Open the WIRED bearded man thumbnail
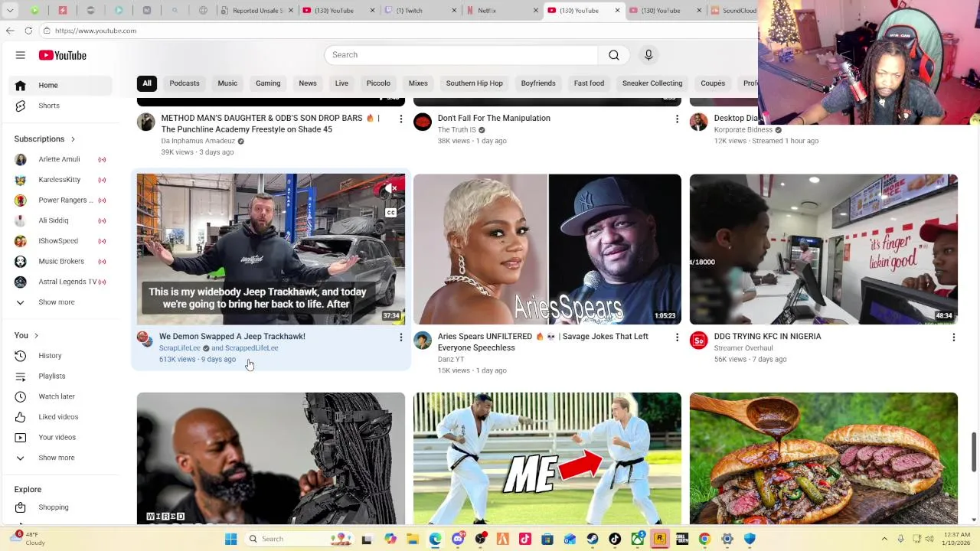Viewport: 980px width, 551px height. click(271, 458)
